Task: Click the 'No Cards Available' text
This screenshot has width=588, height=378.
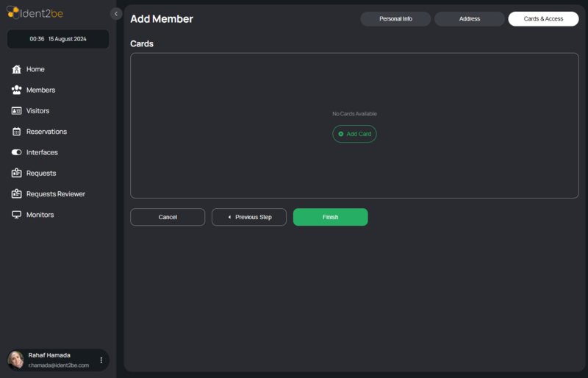Action: (x=354, y=114)
